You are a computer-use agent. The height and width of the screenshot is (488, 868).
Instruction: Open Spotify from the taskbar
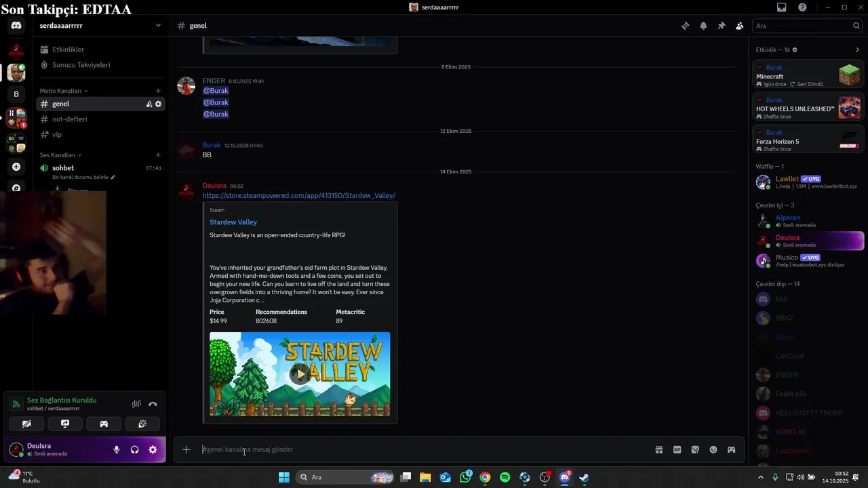[505, 477]
